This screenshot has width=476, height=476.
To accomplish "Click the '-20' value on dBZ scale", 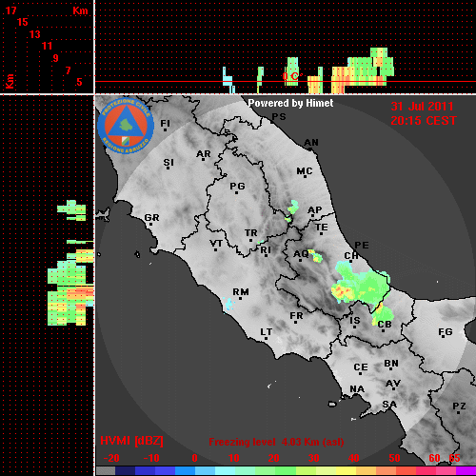I will pyautogui.click(x=111, y=458).
